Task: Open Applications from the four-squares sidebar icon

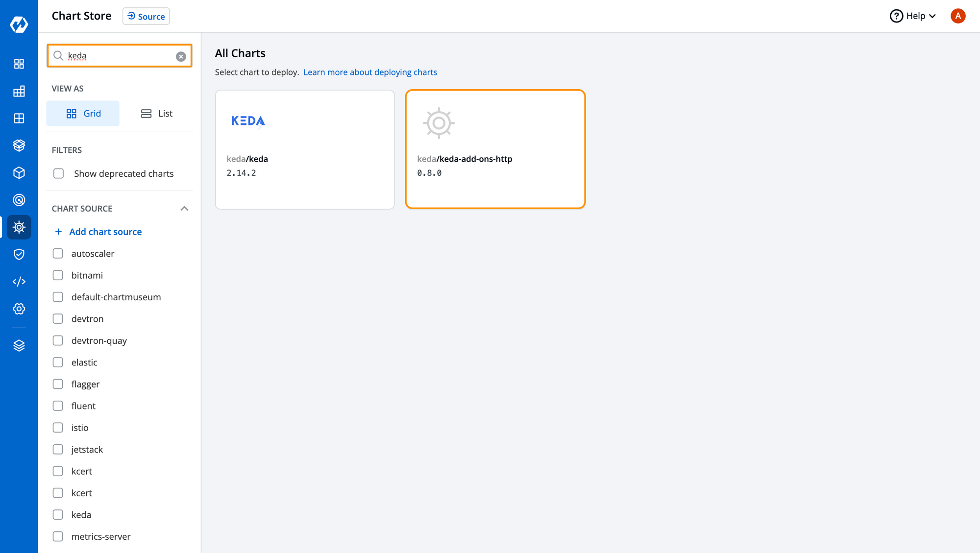Action: click(x=19, y=64)
